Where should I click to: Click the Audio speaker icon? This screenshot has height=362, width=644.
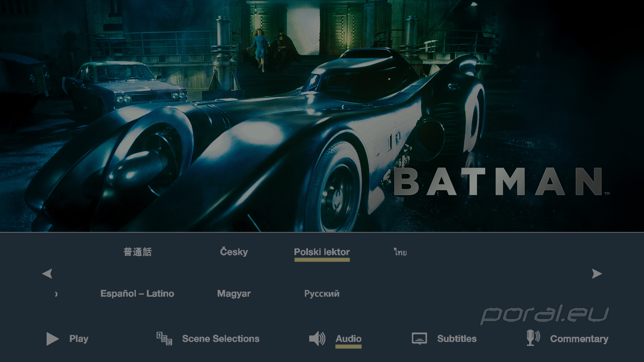pos(317,339)
